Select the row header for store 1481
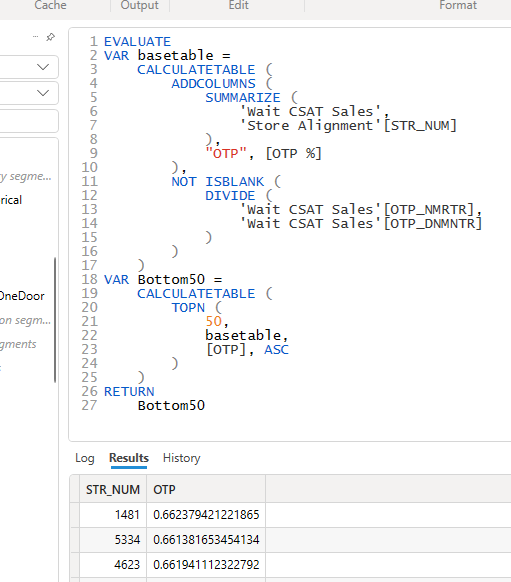The image size is (511, 582). point(75,515)
